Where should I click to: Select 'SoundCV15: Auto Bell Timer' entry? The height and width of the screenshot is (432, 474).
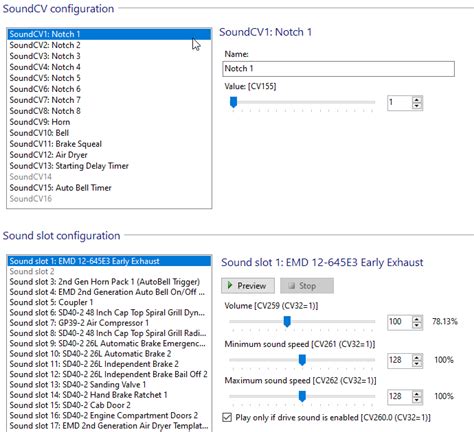(109, 188)
